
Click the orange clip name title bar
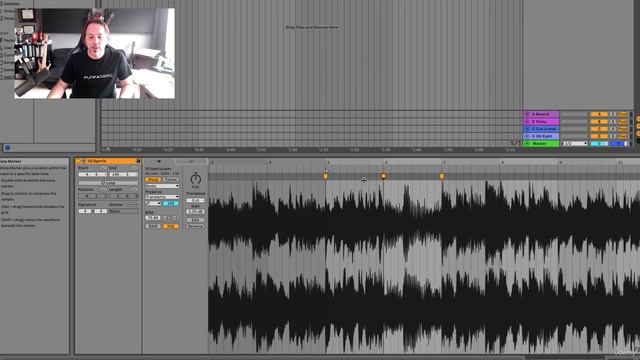(x=108, y=161)
